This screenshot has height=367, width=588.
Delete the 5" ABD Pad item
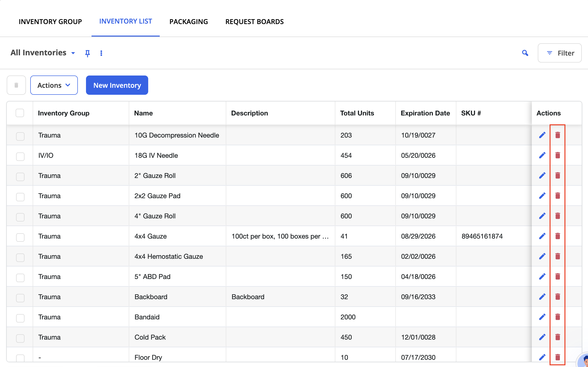[557, 277]
